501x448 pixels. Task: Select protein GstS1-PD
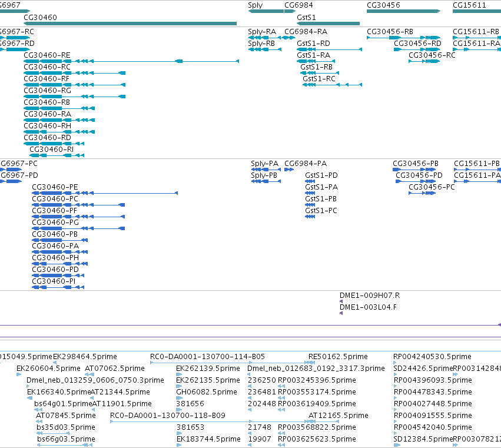point(321,176)
